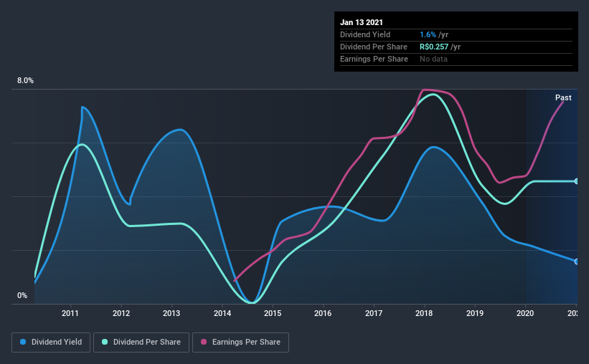589x364 pixels.
Task: Toggle the Dividend Yield legend button
Action: [x=51, y=343]
